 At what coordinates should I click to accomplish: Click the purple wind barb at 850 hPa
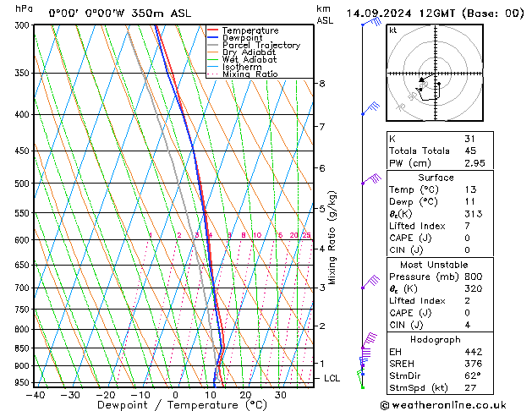[x=369, y=341]
